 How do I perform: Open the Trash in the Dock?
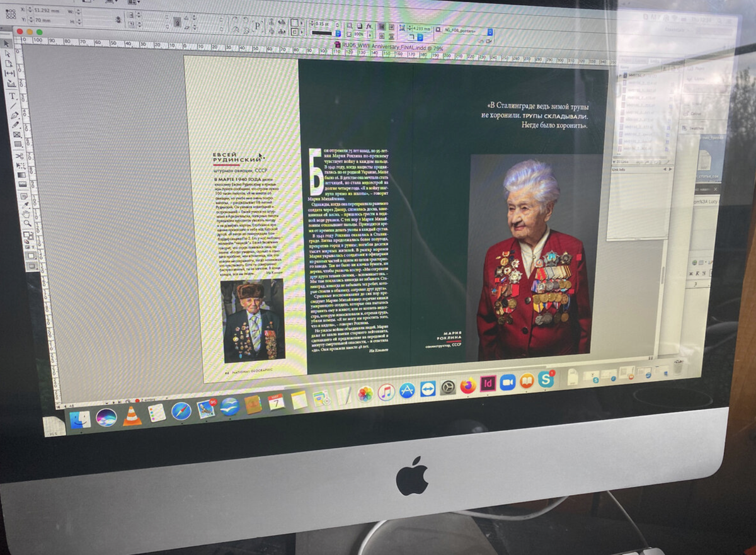click(680, 367)
